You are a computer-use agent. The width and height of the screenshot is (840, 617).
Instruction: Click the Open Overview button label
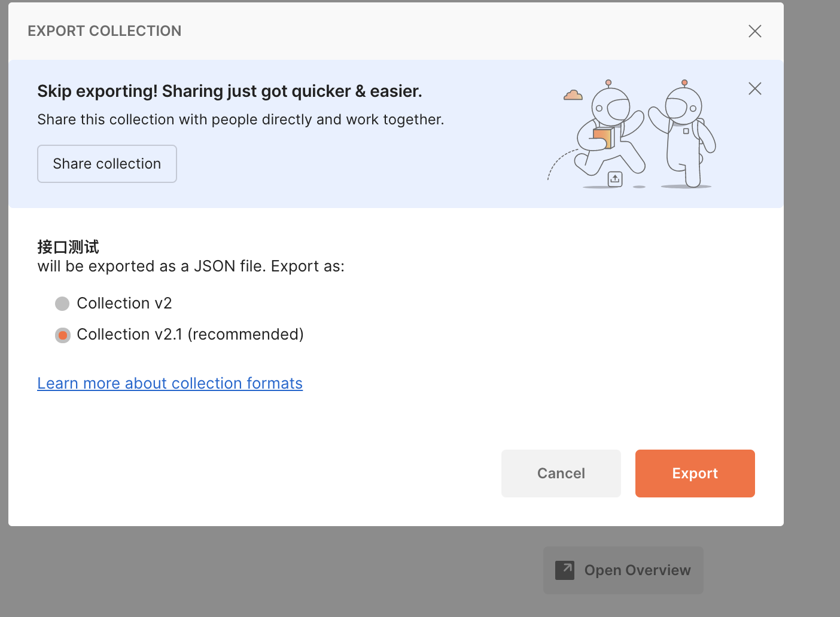(x=637, y=570)
